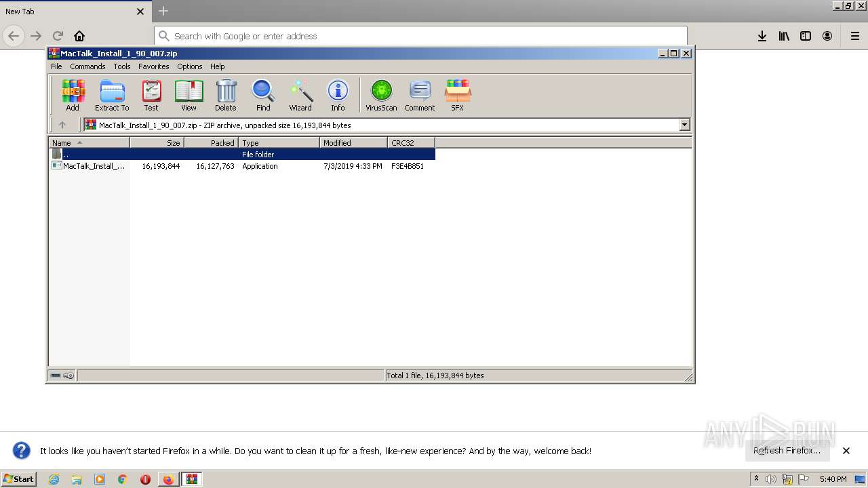Open the Tools menu

click(x=122, y=66)
